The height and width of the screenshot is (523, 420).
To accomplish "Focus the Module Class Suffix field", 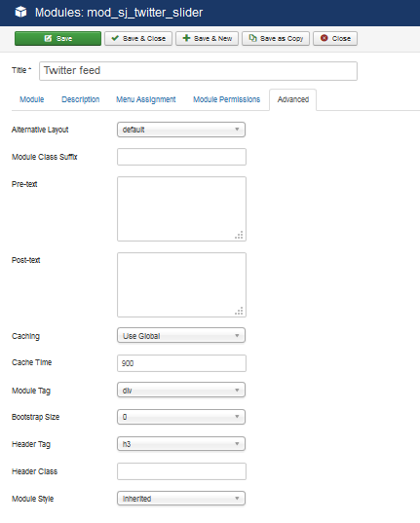I will pyautogui.click(x=181, y=157).
